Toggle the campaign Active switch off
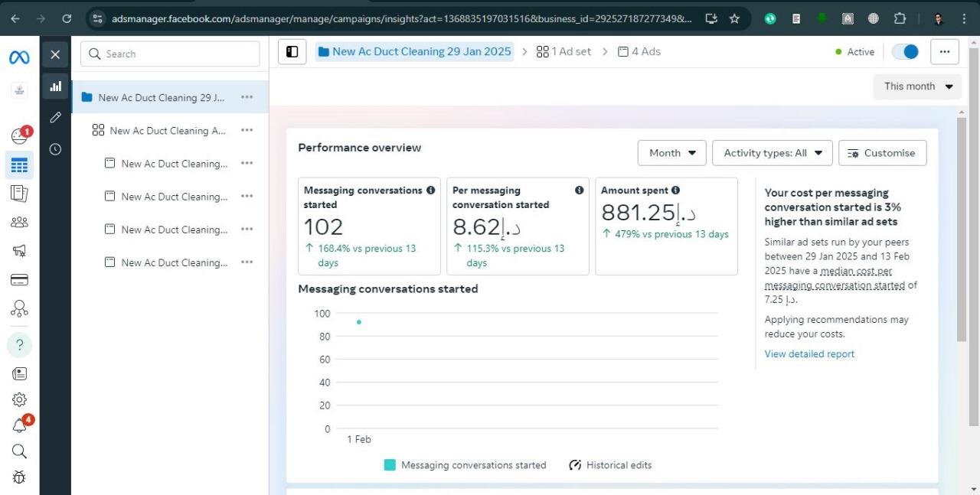This screenshot has height=495, width=980. [905, 52]
